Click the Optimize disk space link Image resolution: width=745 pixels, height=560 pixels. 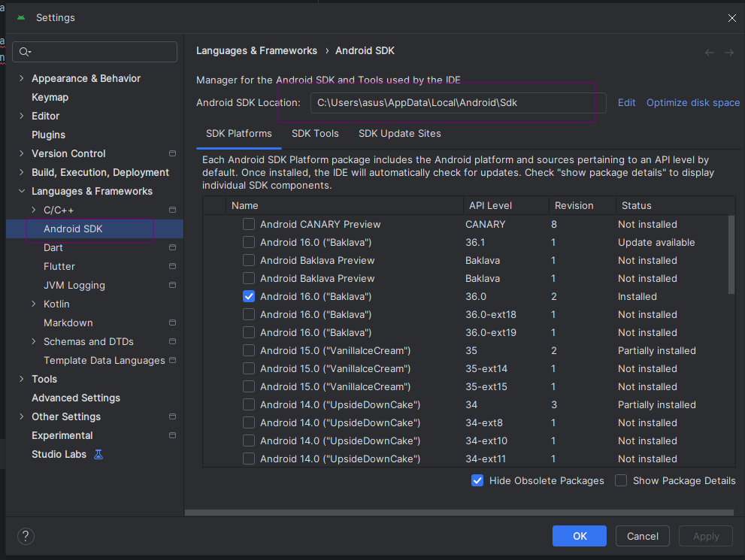(692, 102)
